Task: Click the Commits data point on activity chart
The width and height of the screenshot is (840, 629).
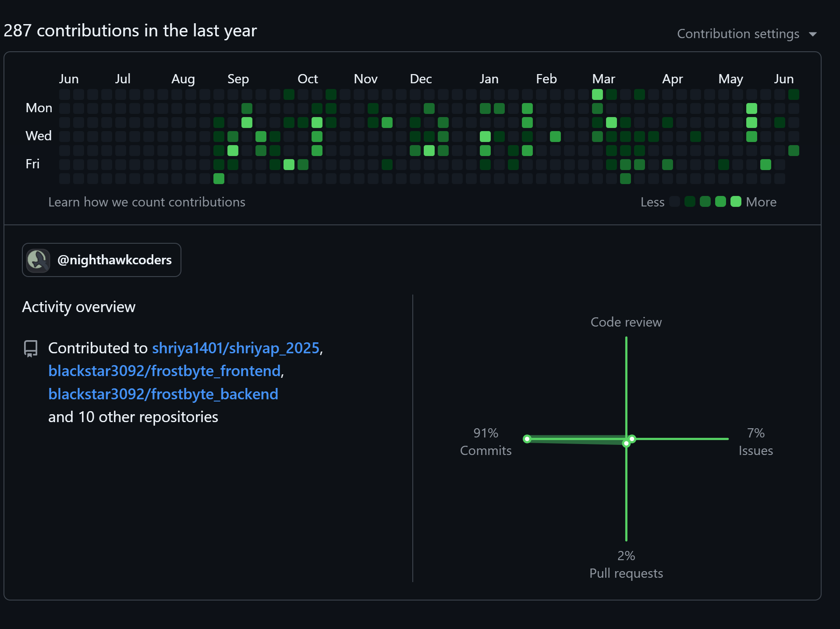Action: pyautogui.click(x=527, y=439)
